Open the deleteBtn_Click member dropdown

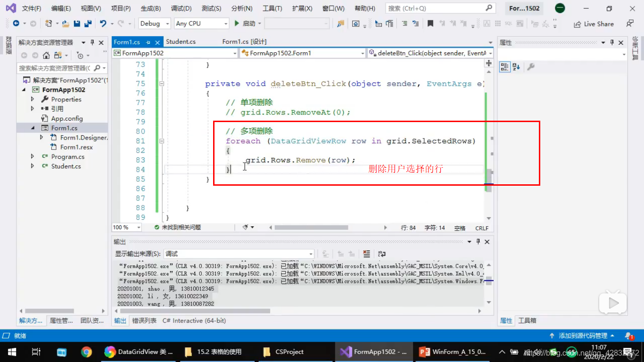(x=430, y=53)
